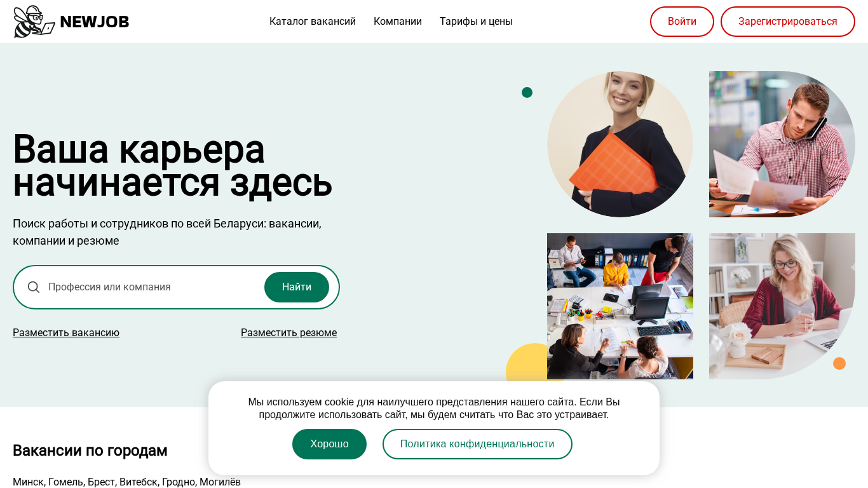Click the NEWJOB bee logo
This screenshot has height=488, width=868.
(34, 22)
